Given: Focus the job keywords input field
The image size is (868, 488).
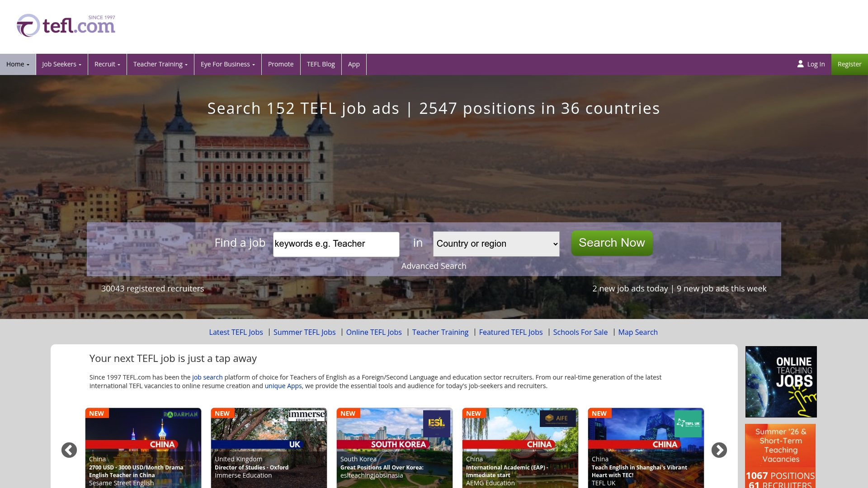Looking at the screenshot, I should tap(336, 244).
